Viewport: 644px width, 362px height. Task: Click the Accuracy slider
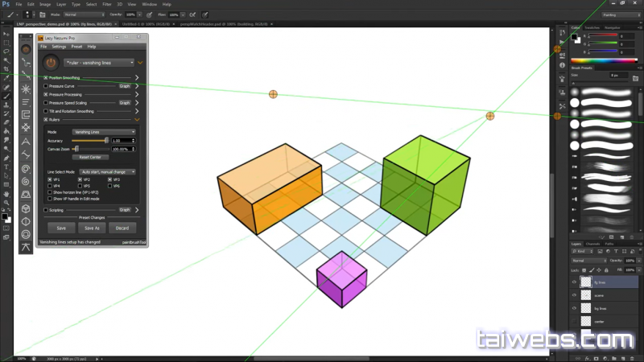[90, 140]
